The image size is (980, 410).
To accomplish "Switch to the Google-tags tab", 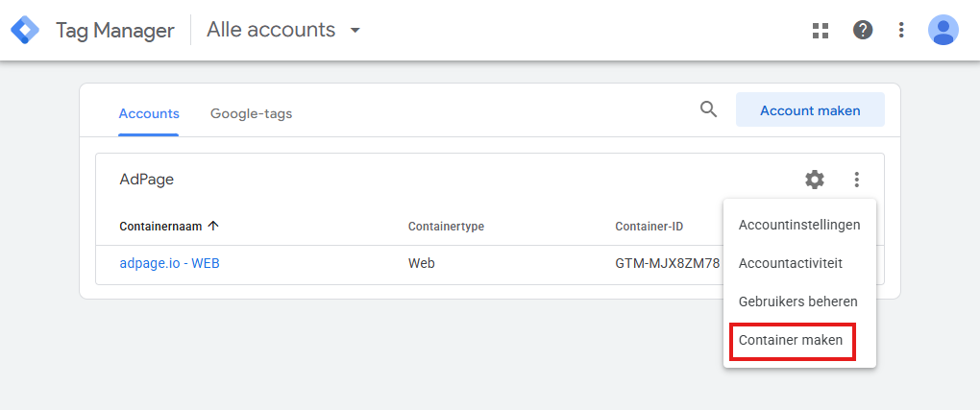I will pyautogui.click(x=251, y=113).
